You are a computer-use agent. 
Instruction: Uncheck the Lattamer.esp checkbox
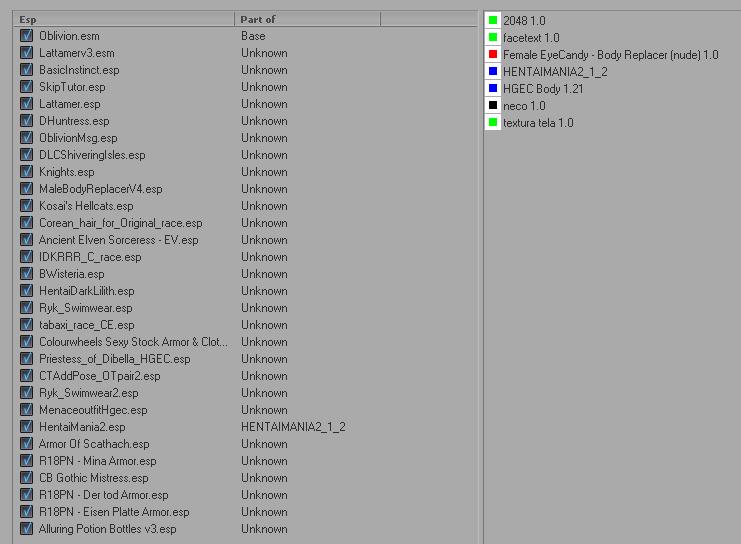point(26,104)
